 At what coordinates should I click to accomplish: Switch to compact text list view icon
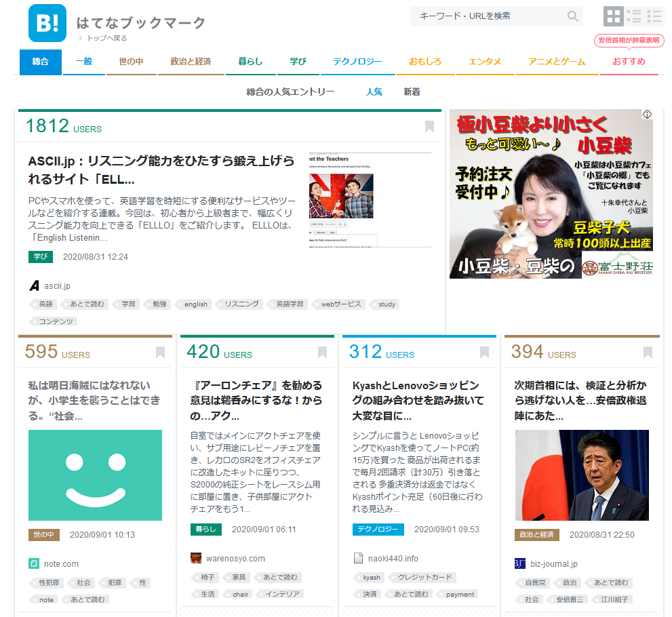[654, 16]
